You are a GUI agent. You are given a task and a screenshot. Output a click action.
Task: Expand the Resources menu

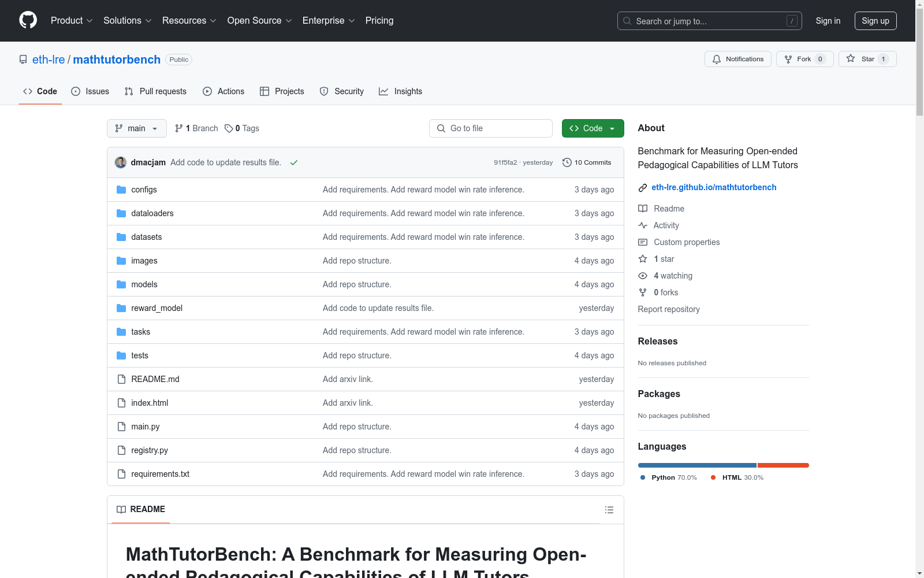(189, 20)
